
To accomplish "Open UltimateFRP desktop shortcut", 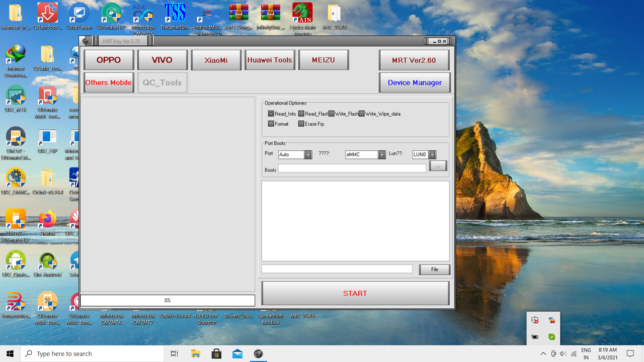I will coord(111,17).
